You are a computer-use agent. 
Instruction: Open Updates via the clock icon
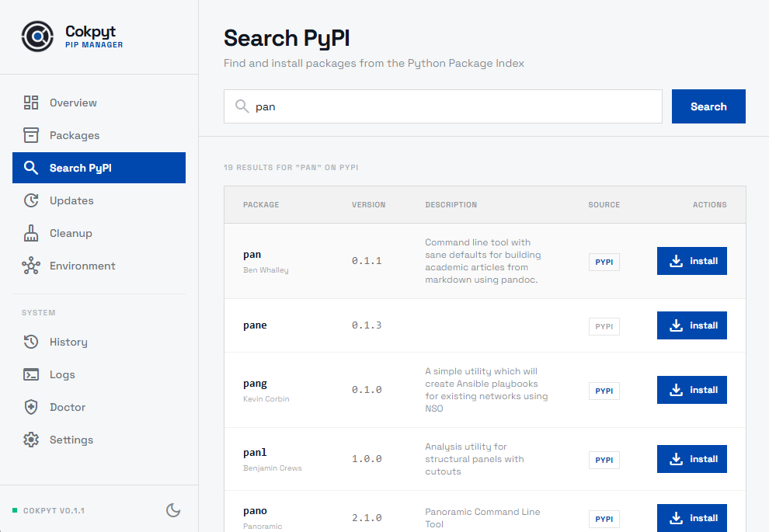31,200
